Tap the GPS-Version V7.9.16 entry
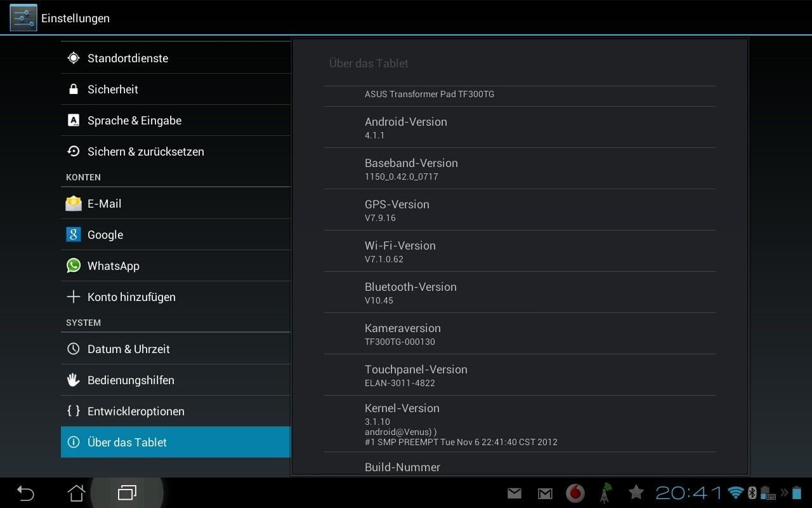 520,210
